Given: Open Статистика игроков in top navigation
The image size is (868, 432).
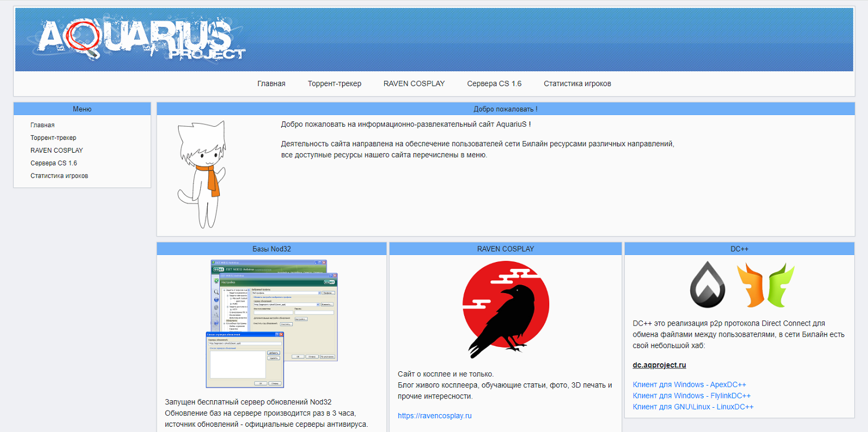Looking at the screenshot, I should (x=578, y=84).
